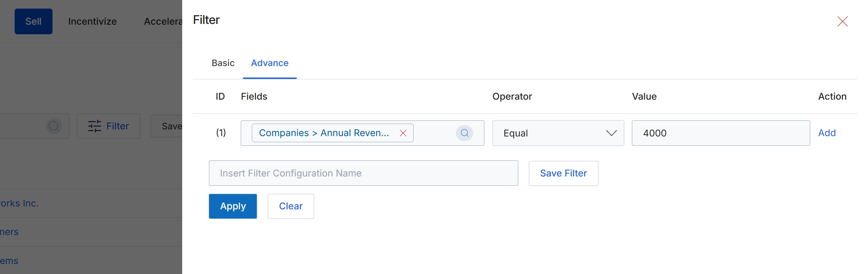The height and width of the screenshot is (274, 868).
Task: Click the Insert Filter Configuration Name field
Action: 363,173
